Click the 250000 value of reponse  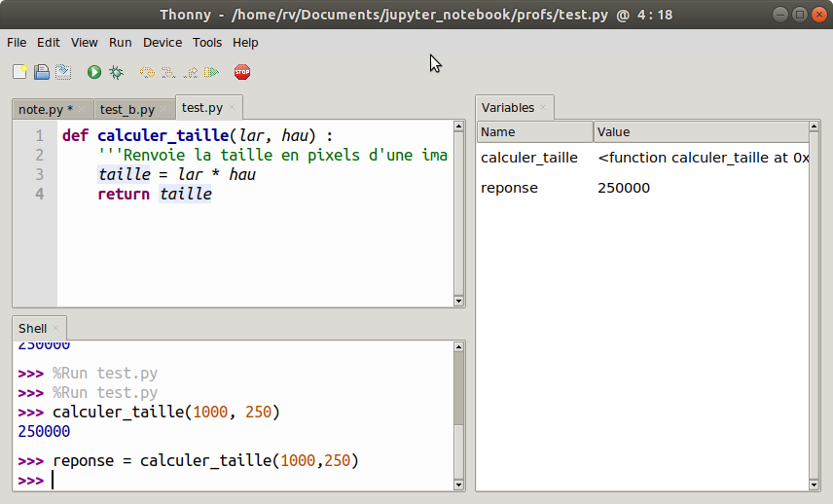pyautogui.click(x=624, y=188)
